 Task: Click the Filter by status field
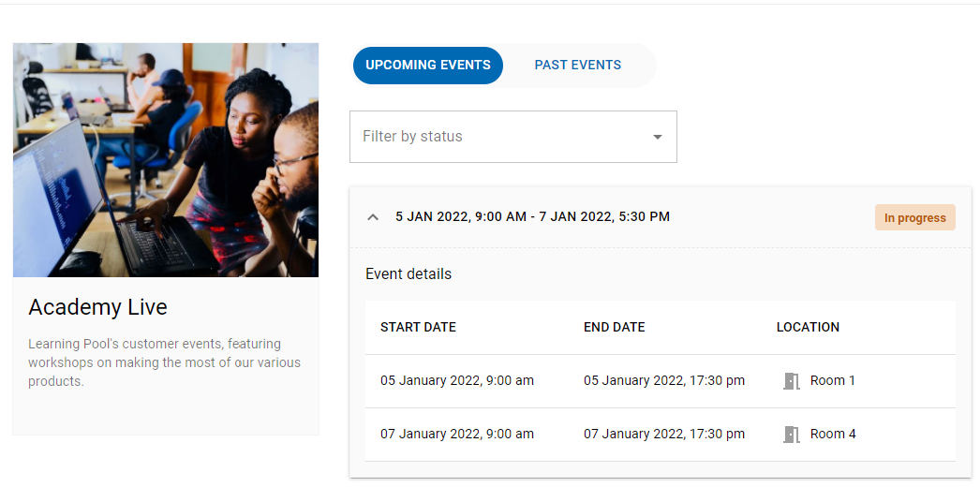pyautogui.click(x=497, y=137)
